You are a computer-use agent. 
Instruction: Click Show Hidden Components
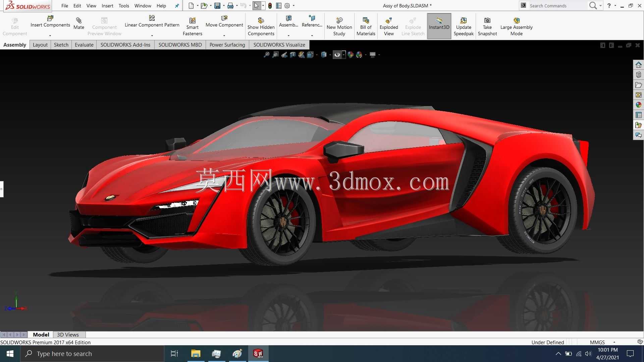pos(261,26)
